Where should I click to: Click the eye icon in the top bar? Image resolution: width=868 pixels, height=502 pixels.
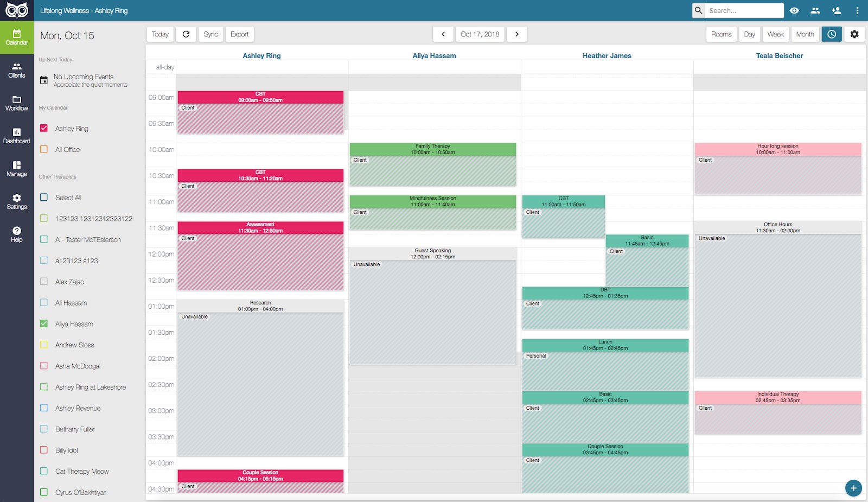[794, 10]
